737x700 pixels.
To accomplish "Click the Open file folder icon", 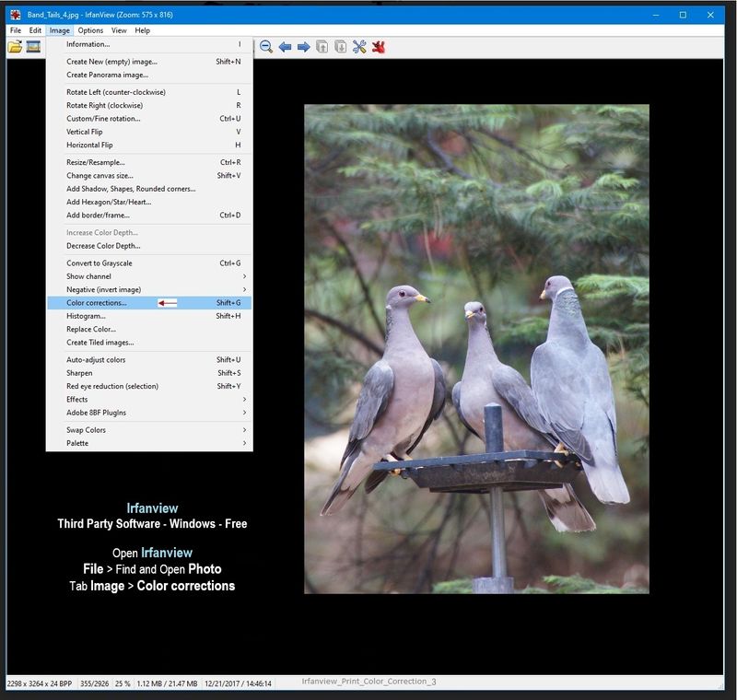I will tap(15, 47).
